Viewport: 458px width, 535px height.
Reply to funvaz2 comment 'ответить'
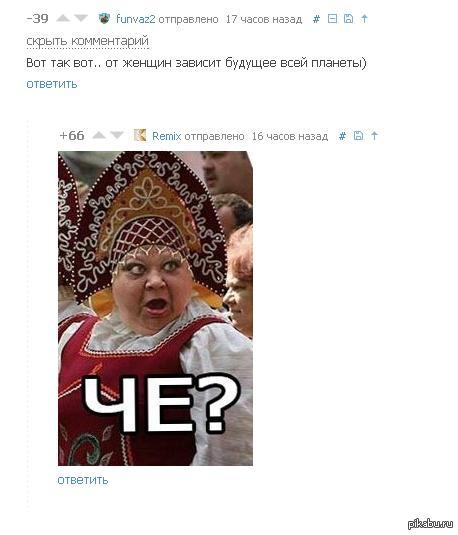52,84
